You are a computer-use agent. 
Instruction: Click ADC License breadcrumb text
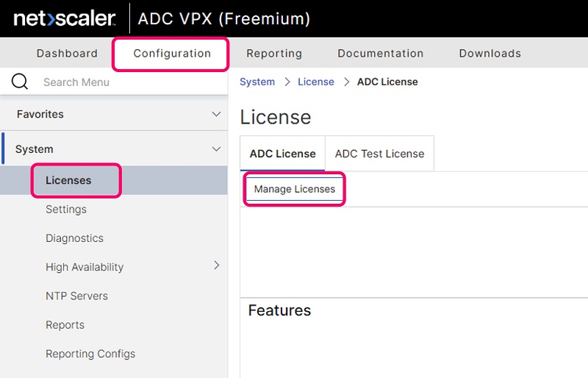pyautogui.click(x=387, y=82)
